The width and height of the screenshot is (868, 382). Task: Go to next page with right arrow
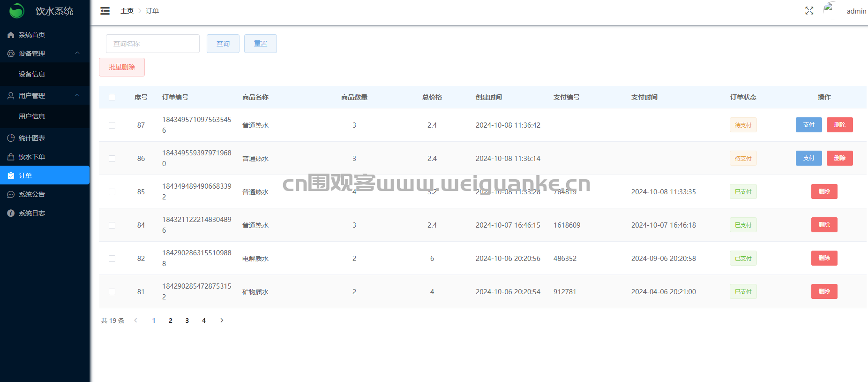coord(222,321)
